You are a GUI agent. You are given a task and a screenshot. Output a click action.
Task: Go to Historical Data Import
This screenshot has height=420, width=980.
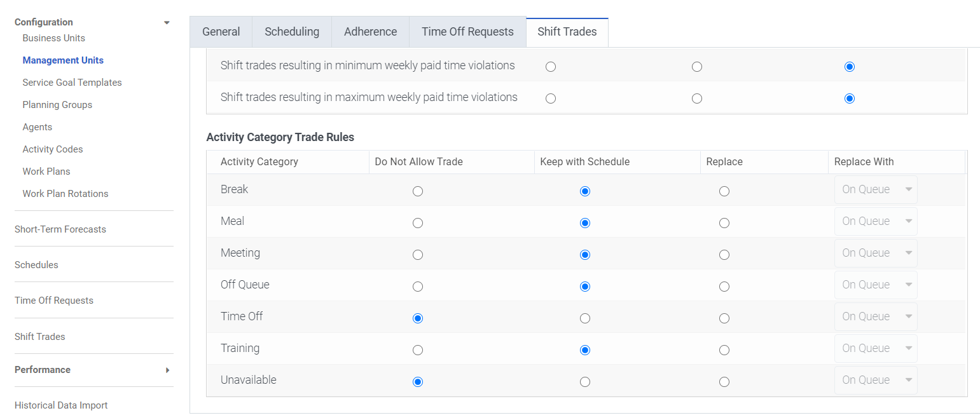62,405
